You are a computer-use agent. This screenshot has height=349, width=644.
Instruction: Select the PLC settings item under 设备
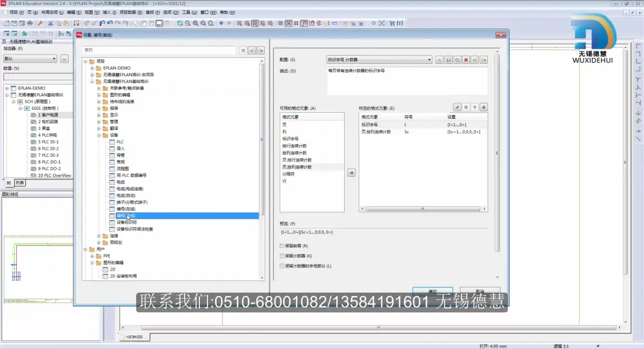120,142
